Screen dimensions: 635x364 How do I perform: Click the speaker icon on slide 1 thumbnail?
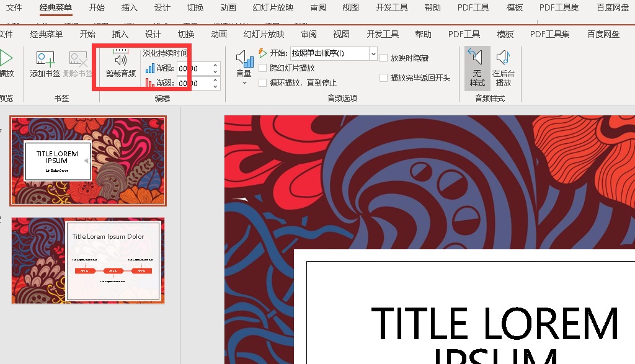coord(87,161)
